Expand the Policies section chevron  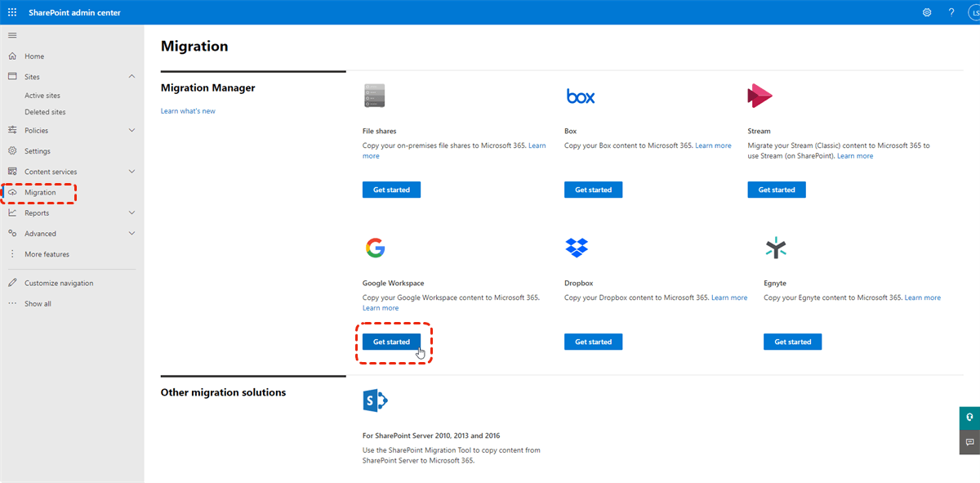pyautogui.click(x=132, y=130)
